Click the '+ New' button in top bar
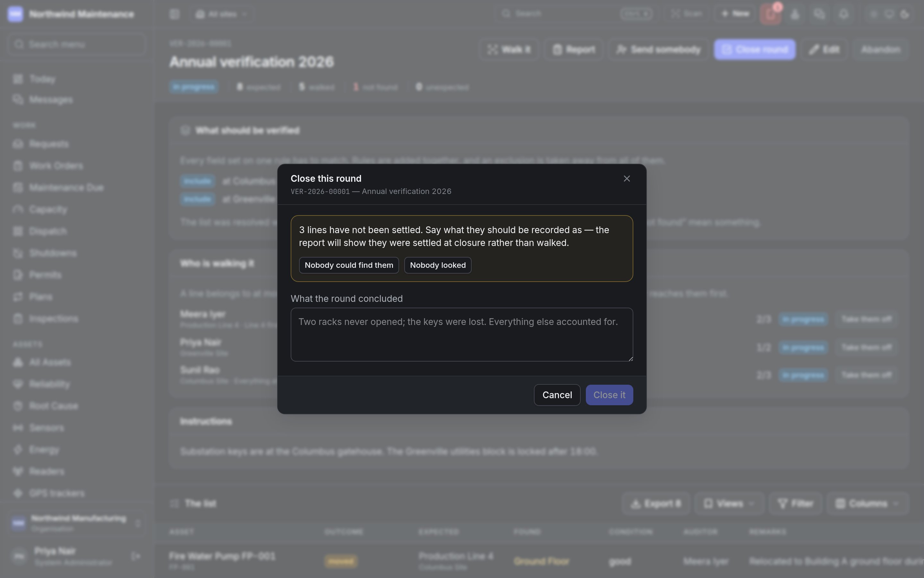This screenshot has height=578, width=924. [x=735, y=14]
